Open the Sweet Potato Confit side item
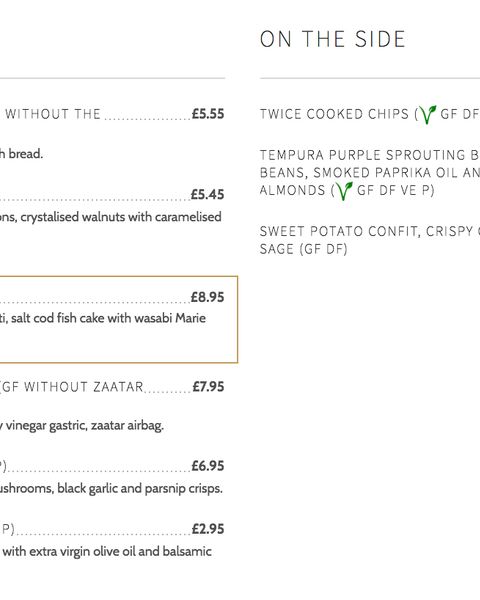Viewport: 480px width, 600px height. [x=370, y=240]
